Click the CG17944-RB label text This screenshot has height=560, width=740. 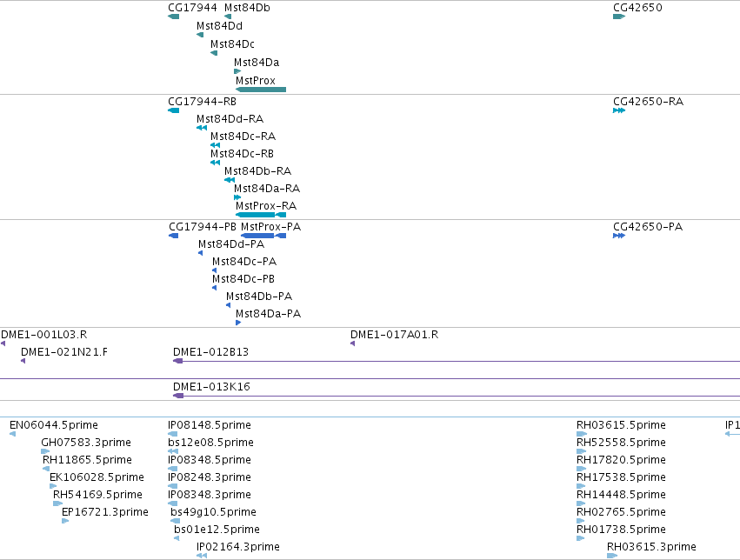point(202,102)
